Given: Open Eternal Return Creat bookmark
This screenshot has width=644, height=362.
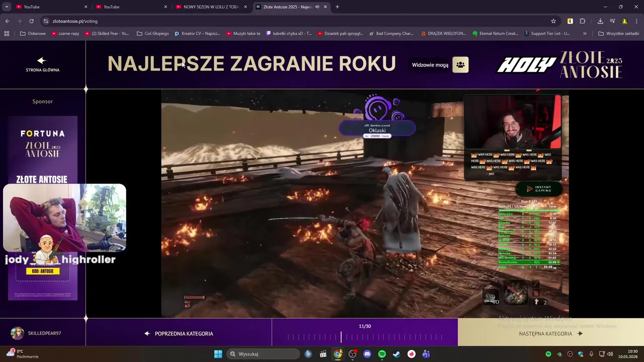Looking at the screenshot, I should (x=496, y=34).
